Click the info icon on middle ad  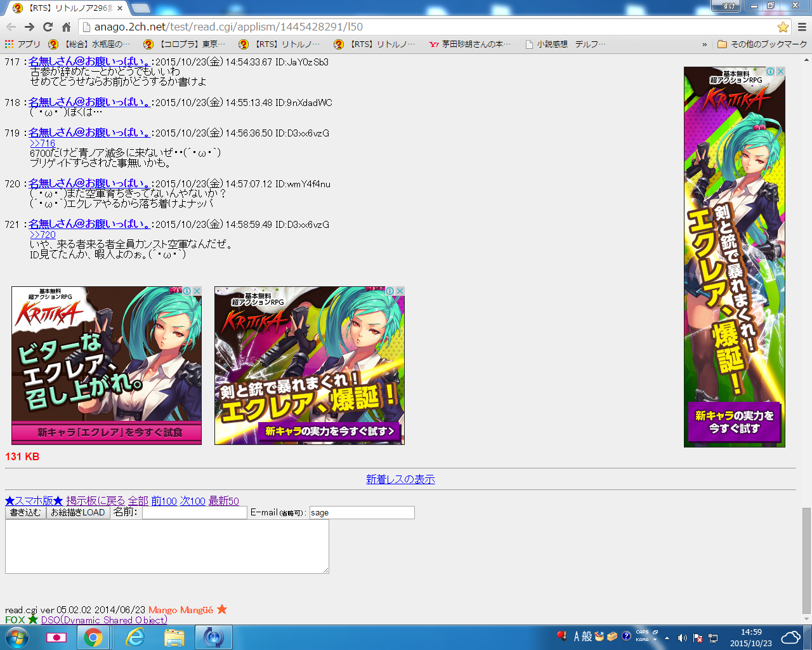coord(390,291)
